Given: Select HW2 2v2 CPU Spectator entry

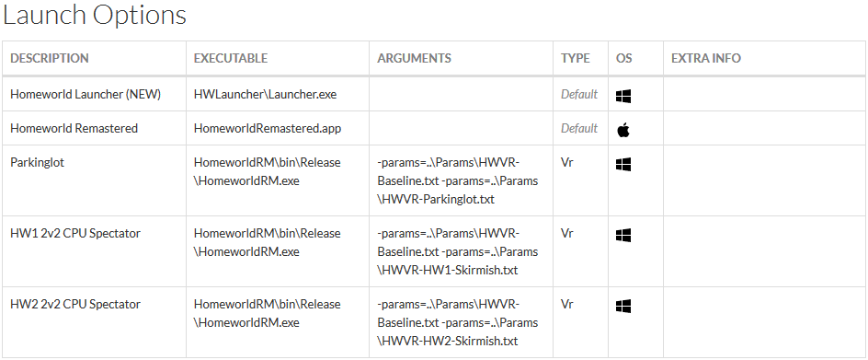Looking at the screenshot, I should coord(75,304).
